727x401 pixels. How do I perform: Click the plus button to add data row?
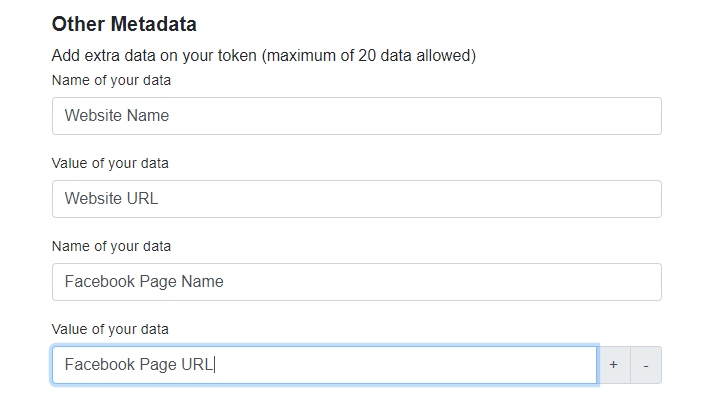click(613, 365)
